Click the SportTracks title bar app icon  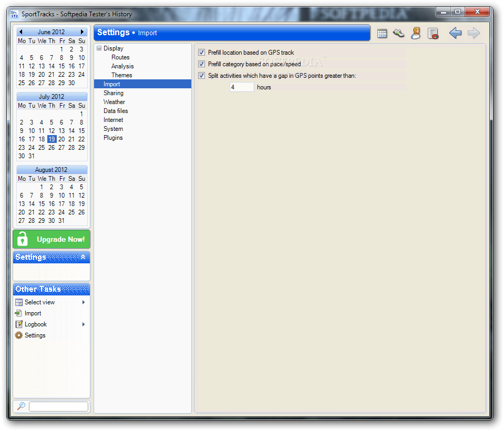point(14,14)
